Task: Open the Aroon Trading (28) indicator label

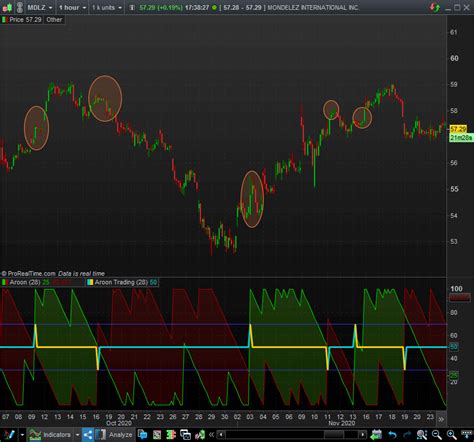Action: click(122, 282)
